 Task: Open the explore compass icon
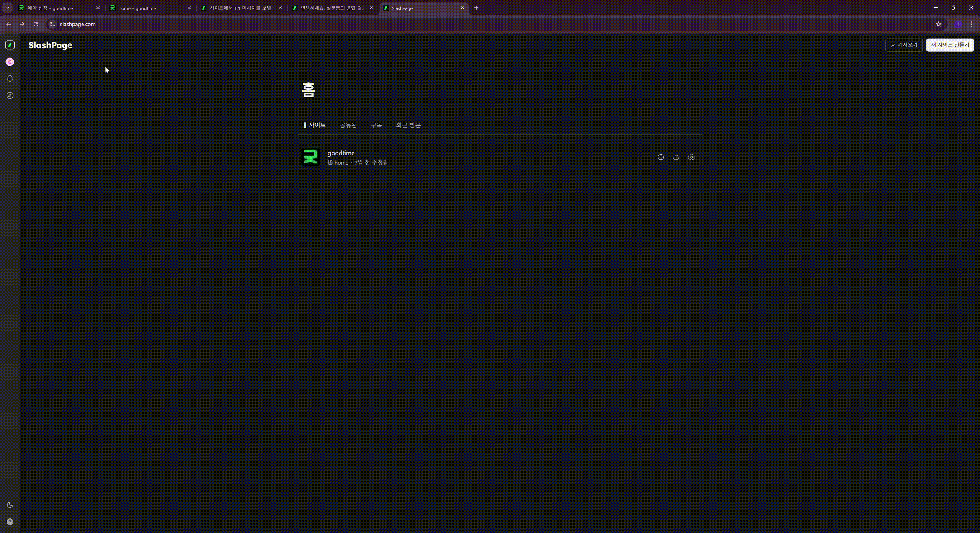[10, 95]
